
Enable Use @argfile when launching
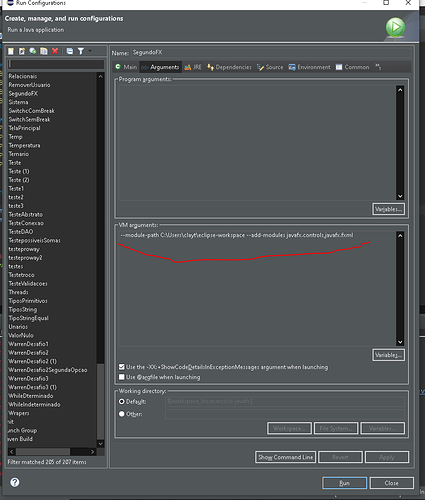(x=122, y=377)
